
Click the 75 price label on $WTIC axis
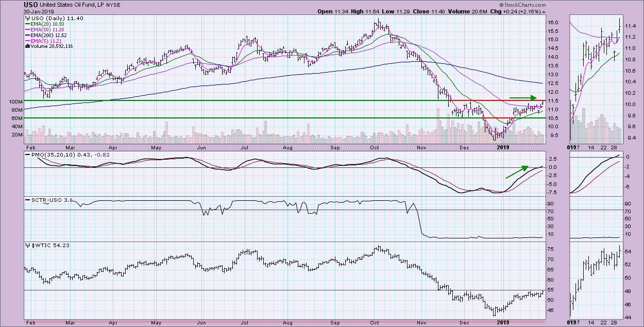[x=551, y=249]
